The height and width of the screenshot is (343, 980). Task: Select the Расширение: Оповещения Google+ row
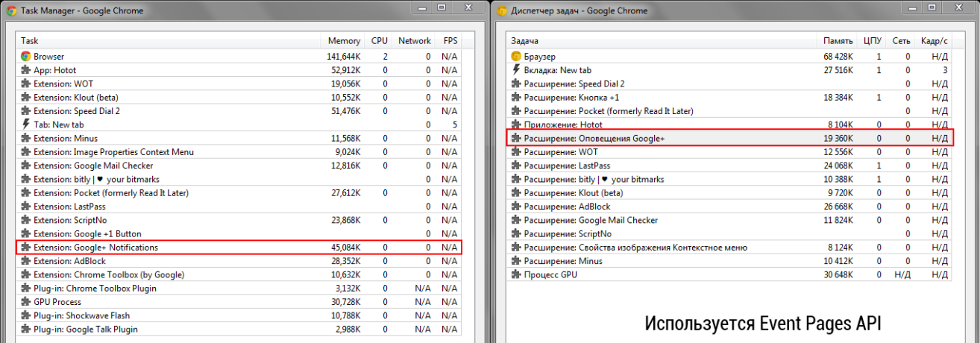(729, 138)
